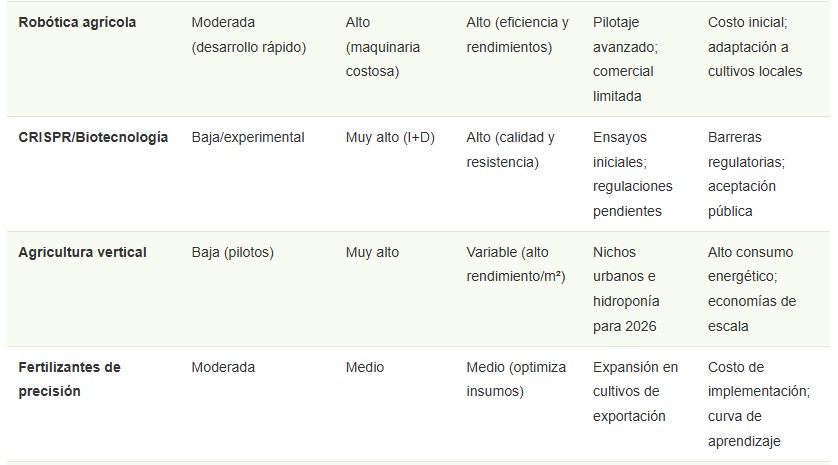Select the 'Alto (calidad y resistencia)' cell
Image resolution: width=838 pixels, height=465 pixels.
tap(511, 149)
